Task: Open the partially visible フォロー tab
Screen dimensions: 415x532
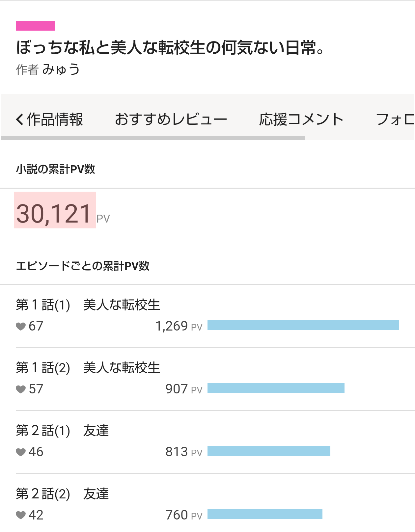Action: [395, 120]
